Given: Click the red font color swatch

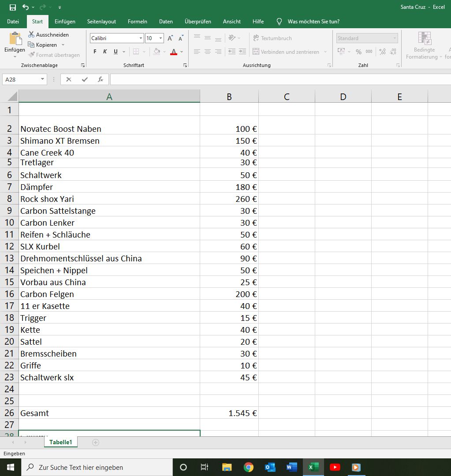Looking at the screenshot, I should point(174,52).
